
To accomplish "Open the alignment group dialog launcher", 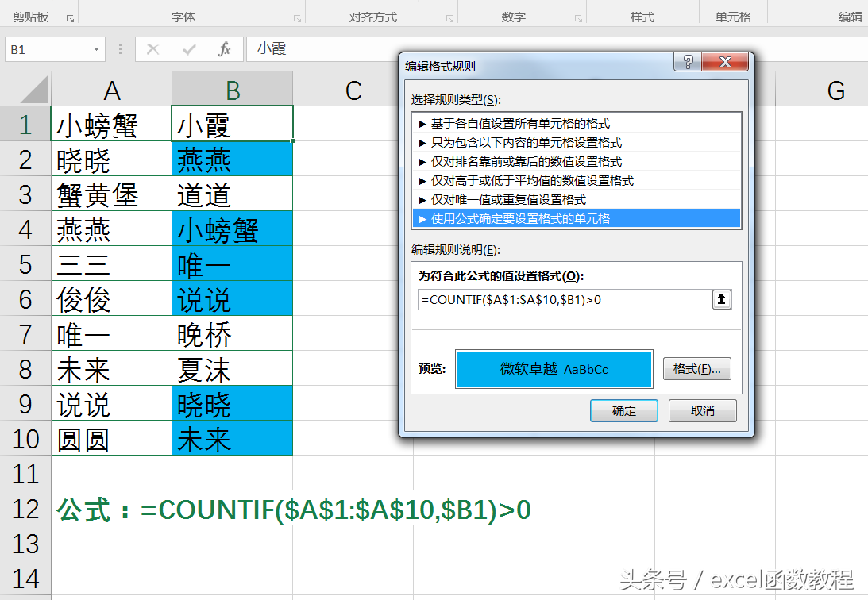I will tap(449, 19).
